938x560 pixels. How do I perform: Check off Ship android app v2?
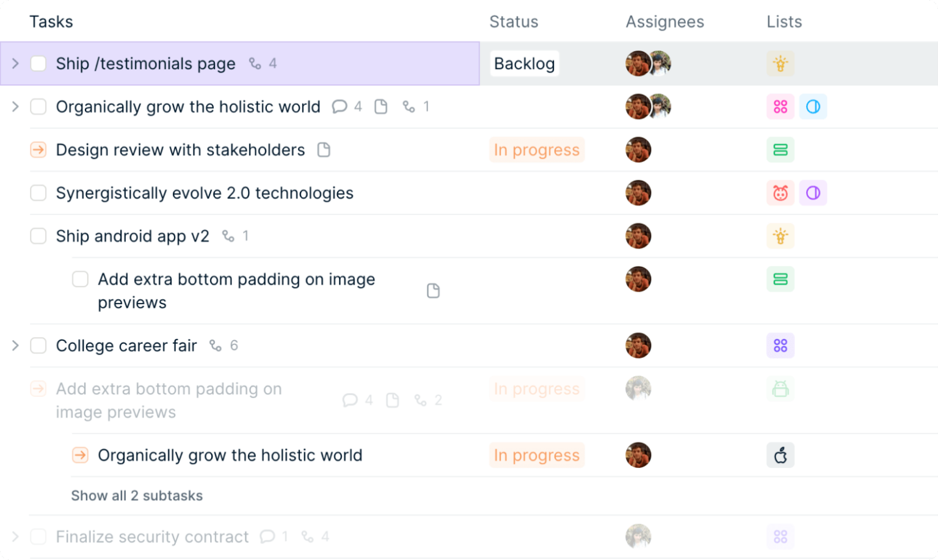click(x=38, y=236)
